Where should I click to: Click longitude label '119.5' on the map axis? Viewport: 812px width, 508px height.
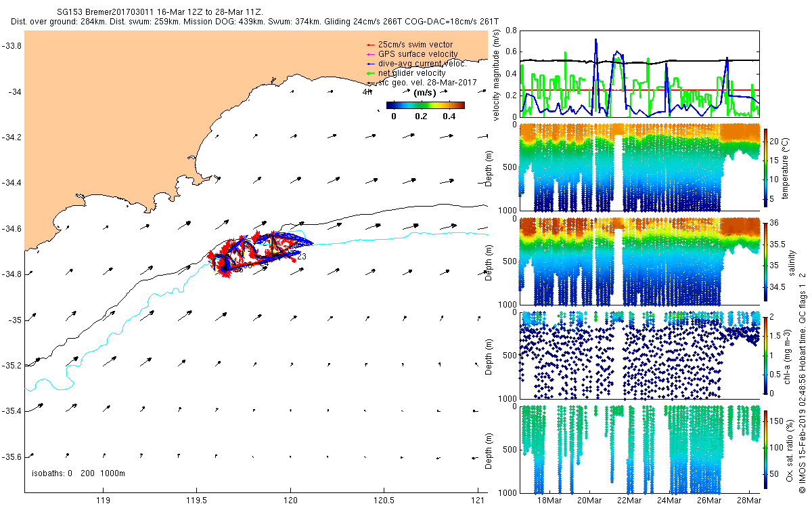(x=197, y=501)
